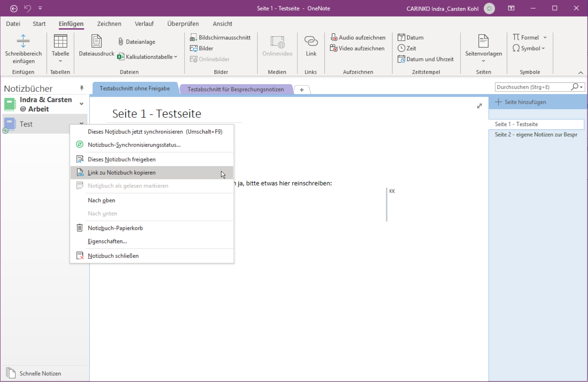Open Testabschnitt für Besprechungsnotizen section tab

(236, 89)
